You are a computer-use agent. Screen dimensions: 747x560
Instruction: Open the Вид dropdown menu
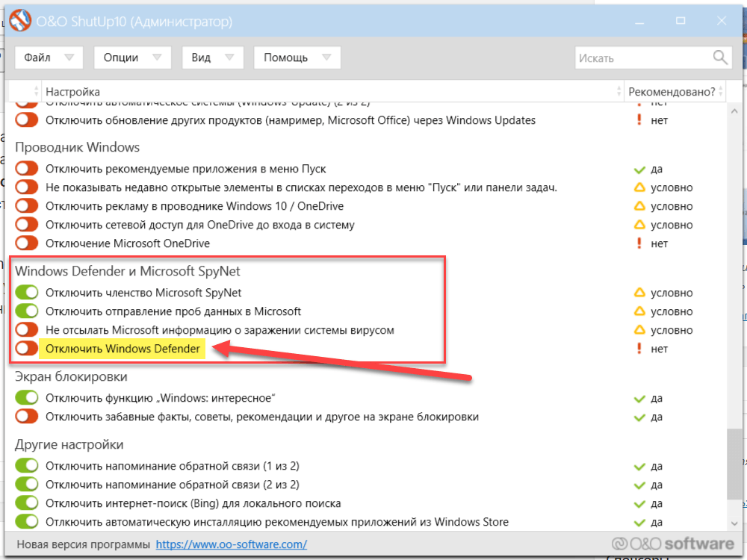pos(213,57)
